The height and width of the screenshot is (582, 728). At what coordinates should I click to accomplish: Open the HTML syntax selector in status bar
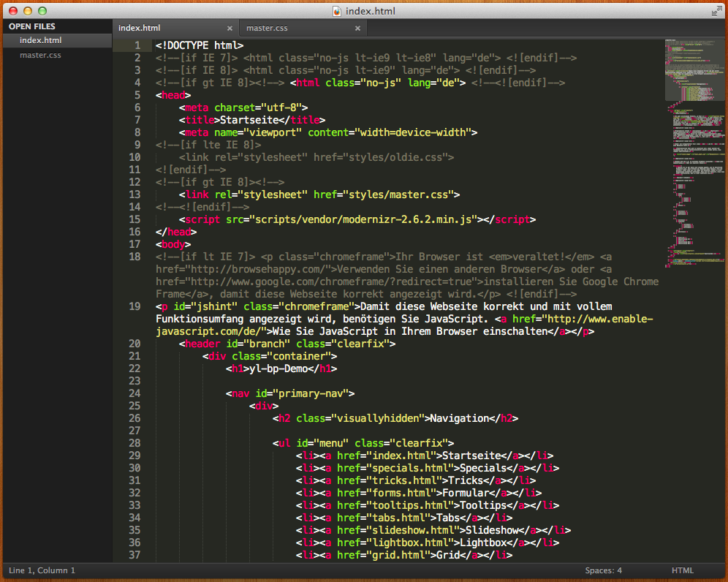coord(682,570)
